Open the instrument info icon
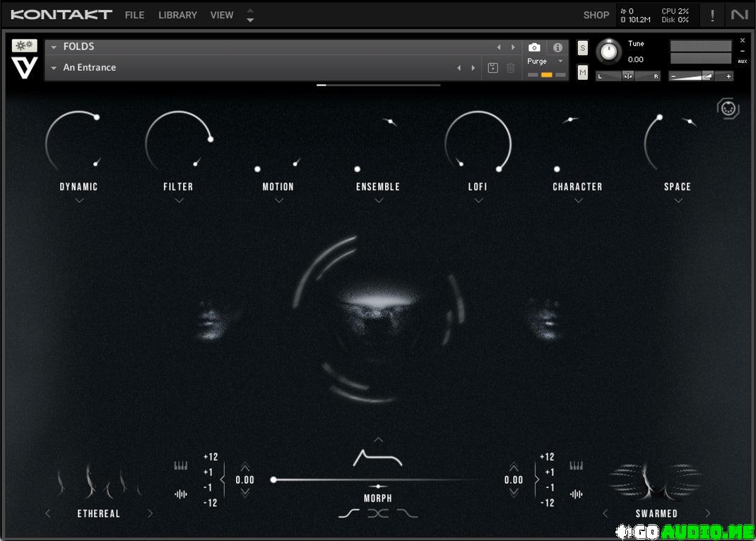Viewport: 756px width, 541px height. pyautogui.click(x=557, y=47)
